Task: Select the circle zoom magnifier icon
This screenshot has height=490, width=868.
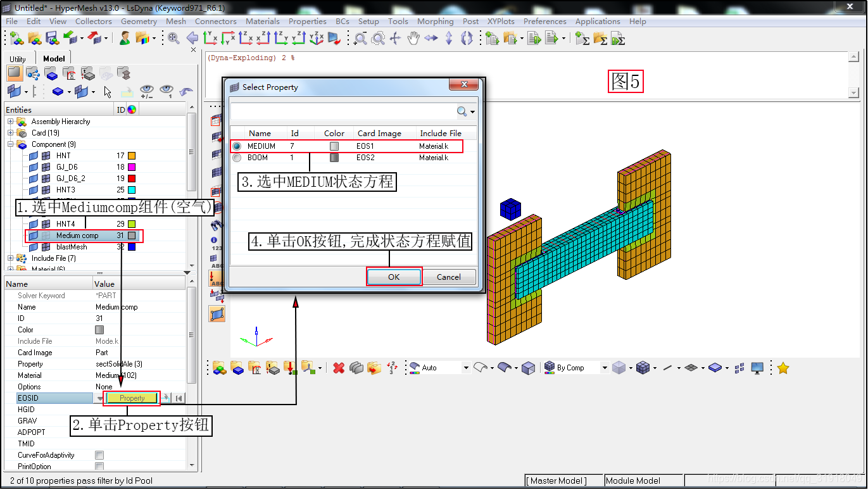Action: (378, 39)
